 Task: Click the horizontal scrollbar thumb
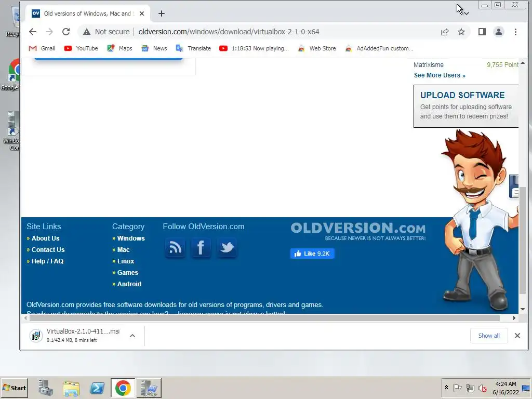click(x=264, y=318)
